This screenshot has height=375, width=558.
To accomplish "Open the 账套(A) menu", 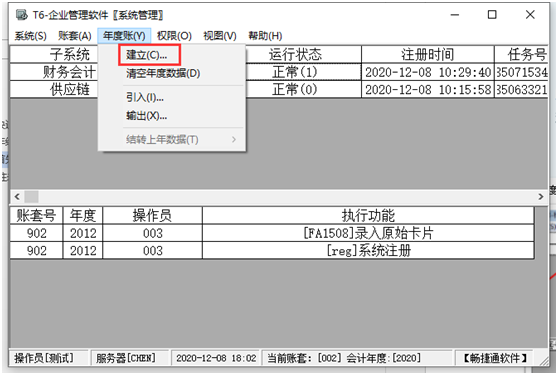I will coord(75,36).
